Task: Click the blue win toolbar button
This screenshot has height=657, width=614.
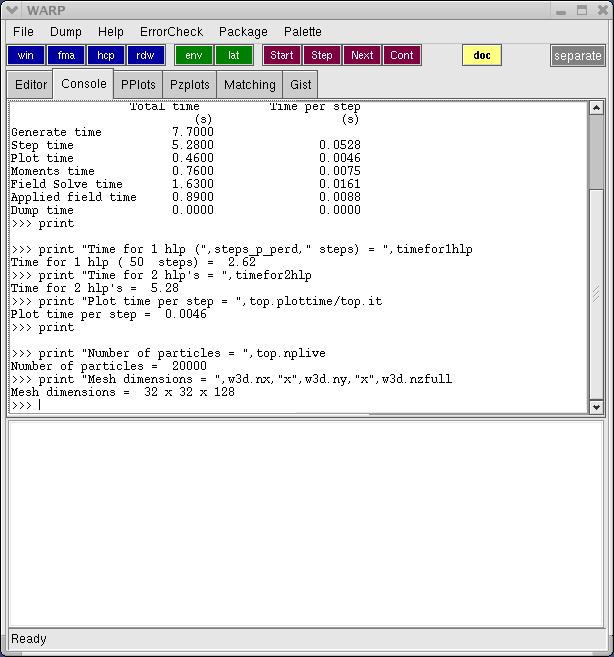Action: tap(26, 55)
